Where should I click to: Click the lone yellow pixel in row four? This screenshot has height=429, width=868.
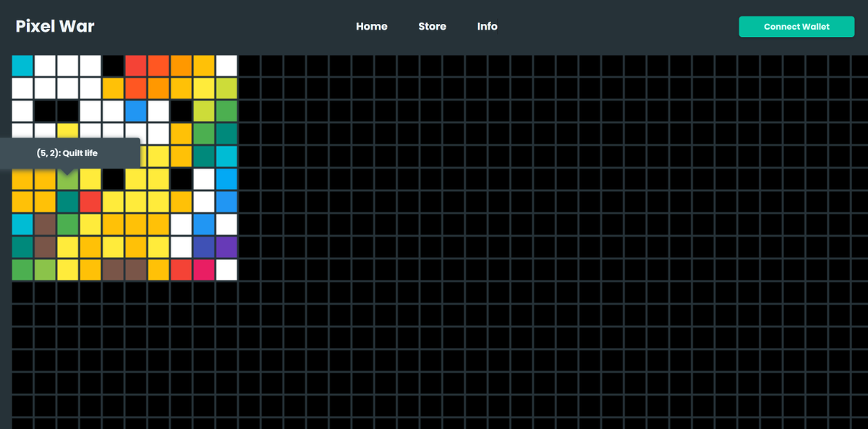tap(68, 133)
